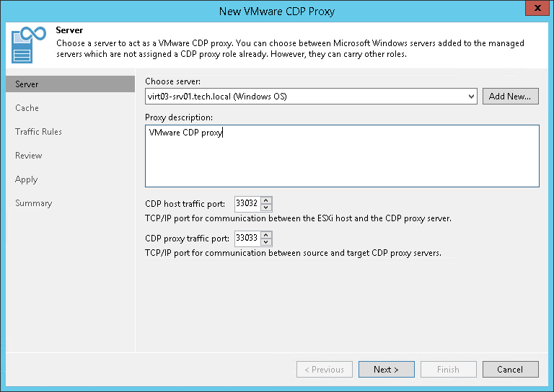Open the Choose server dropdown
The image size is (554, 392).
click(471, 97)
